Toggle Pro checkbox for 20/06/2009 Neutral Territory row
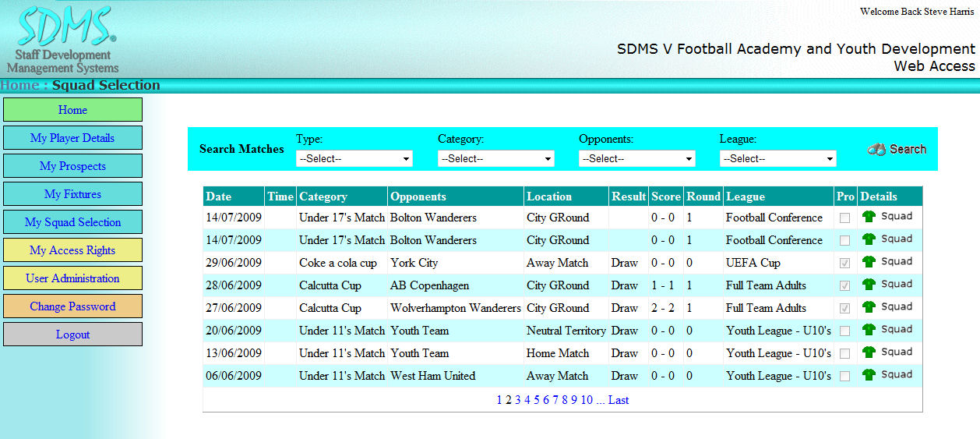 (845, 331)
